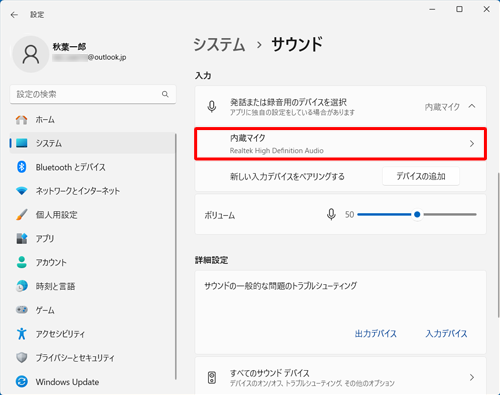Open 個人用設定 sidebar item
This screenshot has height=395, width=500.
pos(92,215)
